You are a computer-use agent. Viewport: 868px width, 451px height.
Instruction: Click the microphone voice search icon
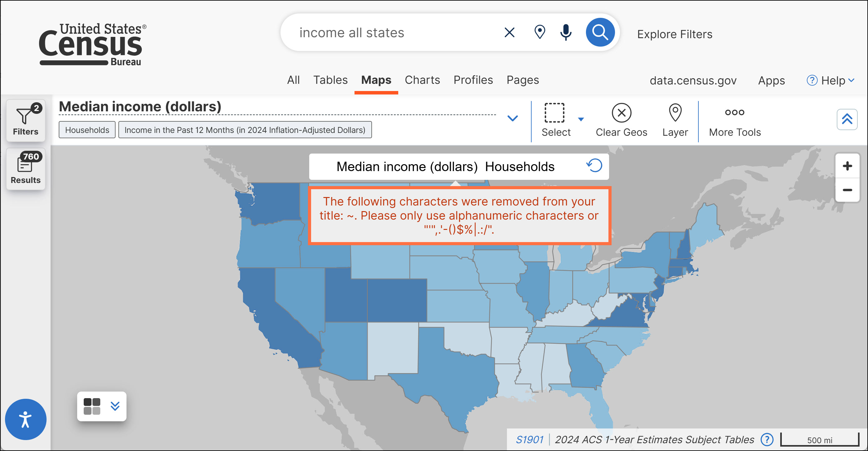(566, 33)
